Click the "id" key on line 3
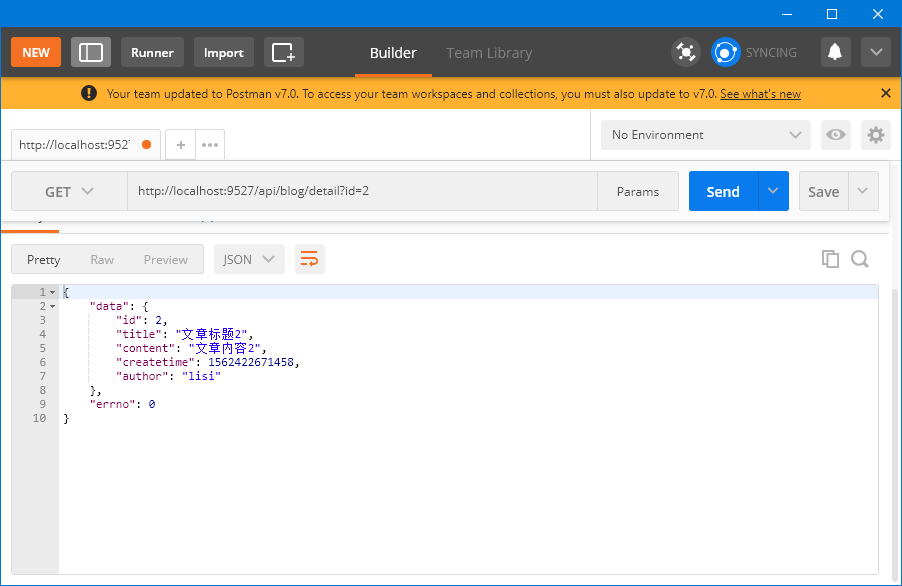The image size is (902, 586). (129, 320)
